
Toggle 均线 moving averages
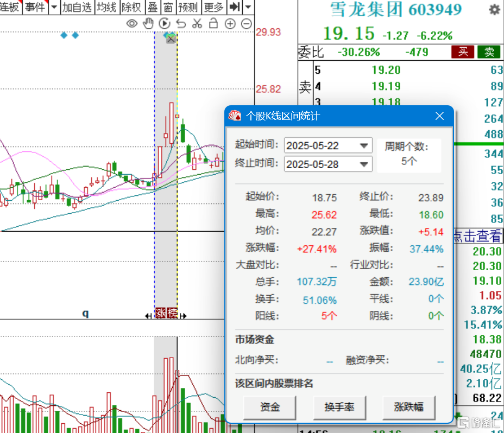click(x=106, y=7)
